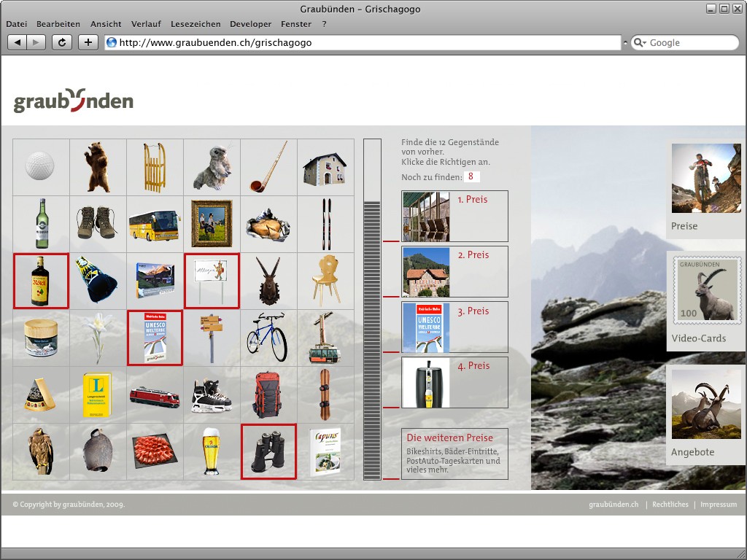Viewport: 747px width, 560px height.
Task: Choose the wooden-lid cream jar
Action: click(41, 338)
